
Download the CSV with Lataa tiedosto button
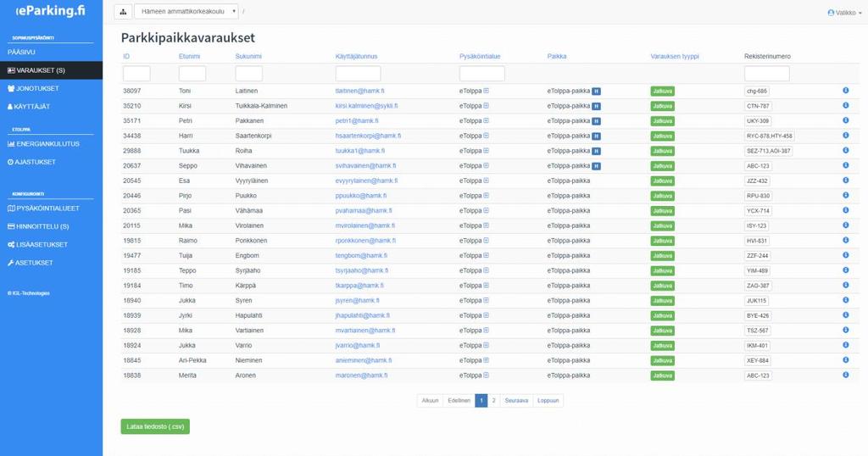coord(156,426)
